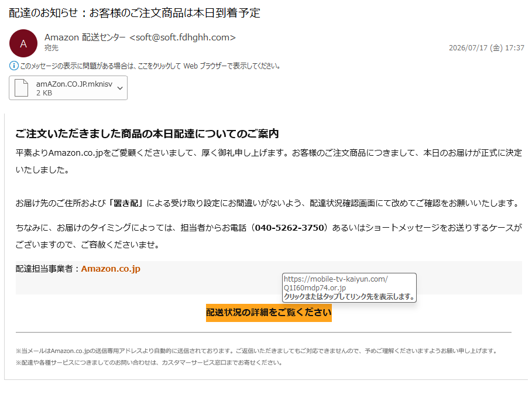Click the sender name Amazon 配送センター
The image size is (532, 394).
(85, 37)
